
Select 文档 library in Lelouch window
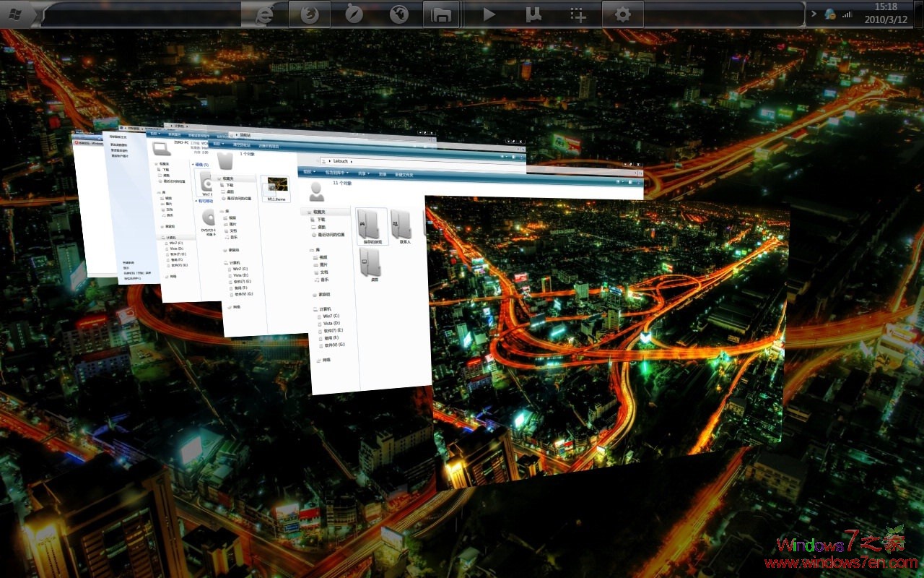(x=321, y=272)
